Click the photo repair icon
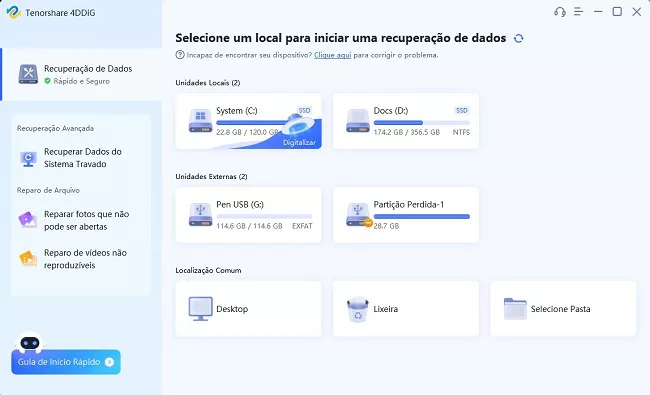Screen dimensions: 650x395 click(28, 220)
